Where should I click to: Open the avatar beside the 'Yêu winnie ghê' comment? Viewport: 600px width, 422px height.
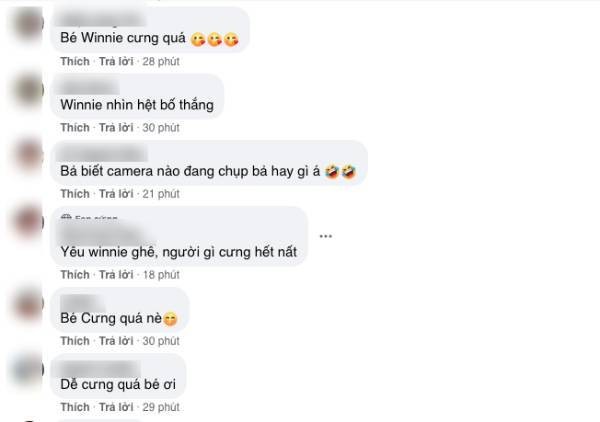[28, 222]
